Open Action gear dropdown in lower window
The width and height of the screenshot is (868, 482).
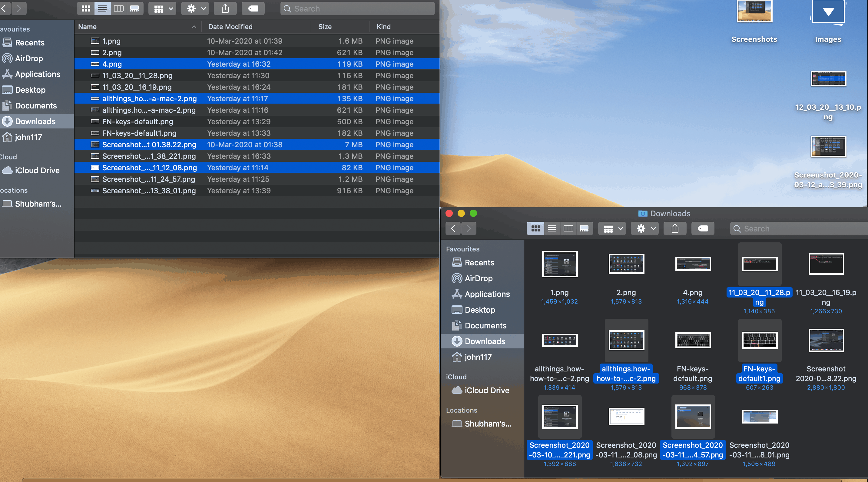click(645, 228)
